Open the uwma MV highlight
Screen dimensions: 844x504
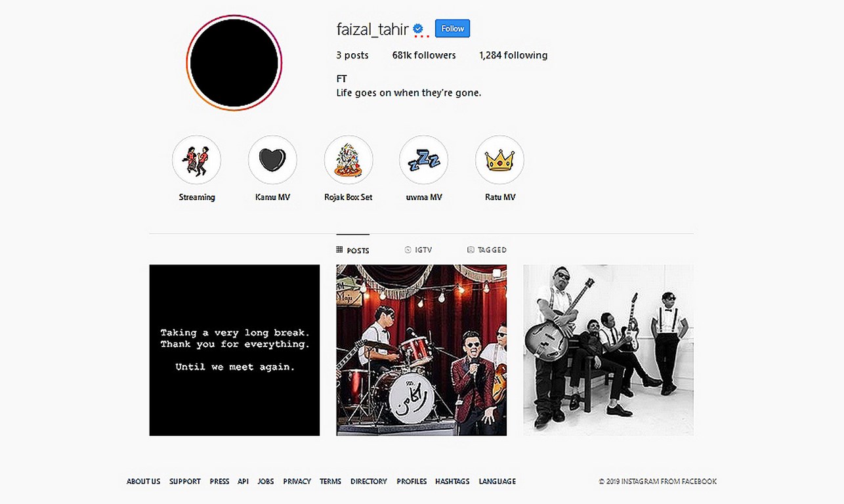click(424, 160)
